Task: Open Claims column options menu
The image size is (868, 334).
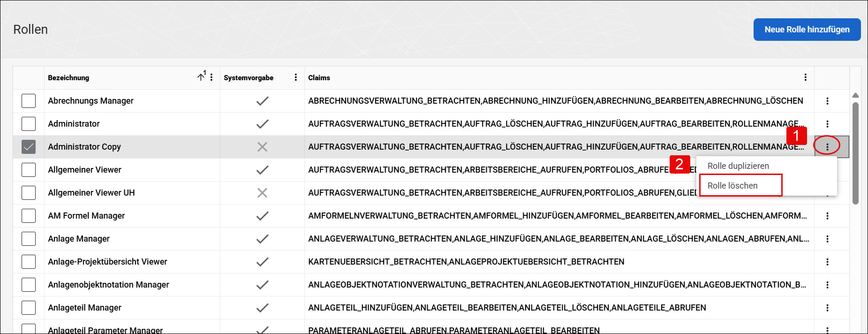Action: point(805,77)
